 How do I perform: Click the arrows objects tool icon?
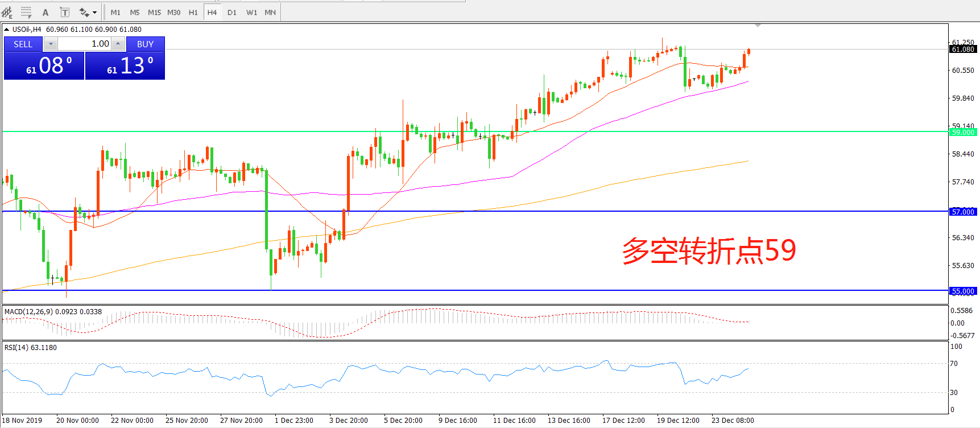click(84, 13)
